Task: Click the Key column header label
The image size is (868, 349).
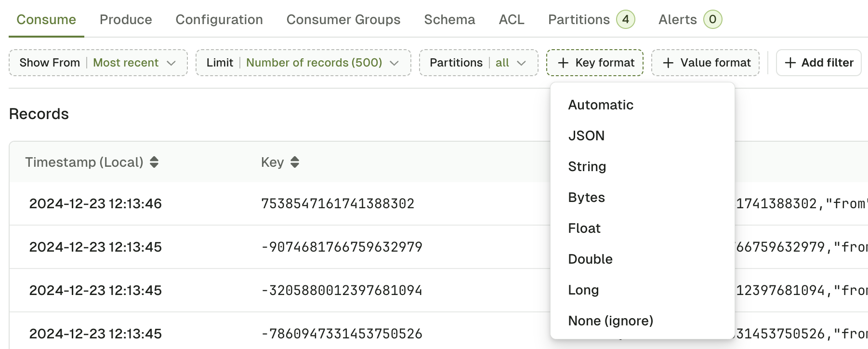Action: (272, 162)
